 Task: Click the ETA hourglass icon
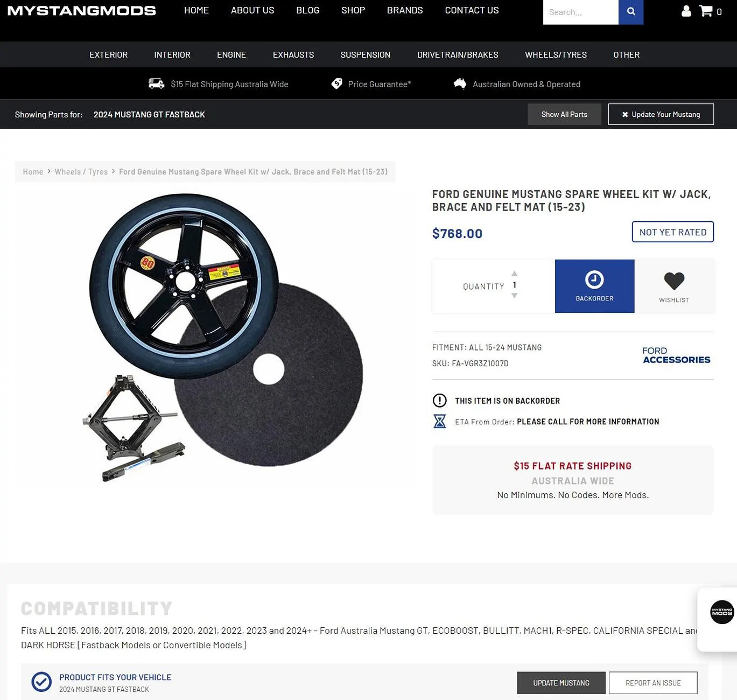pyautogui.click(x=440, y=421)
